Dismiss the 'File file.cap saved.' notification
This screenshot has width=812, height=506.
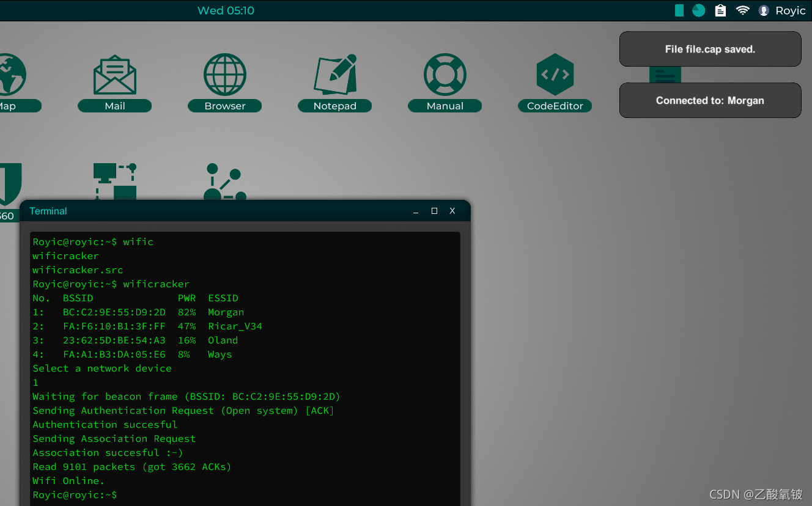[x=711, y=49]
